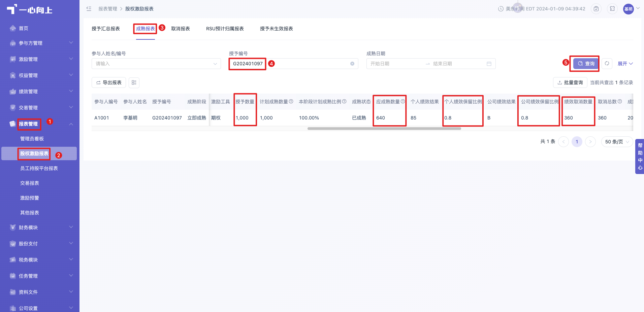Open 股权激励报表 in the sidebar
This screenshot has width=644, height=312.
pyautogui.click(x=39, y=153)
